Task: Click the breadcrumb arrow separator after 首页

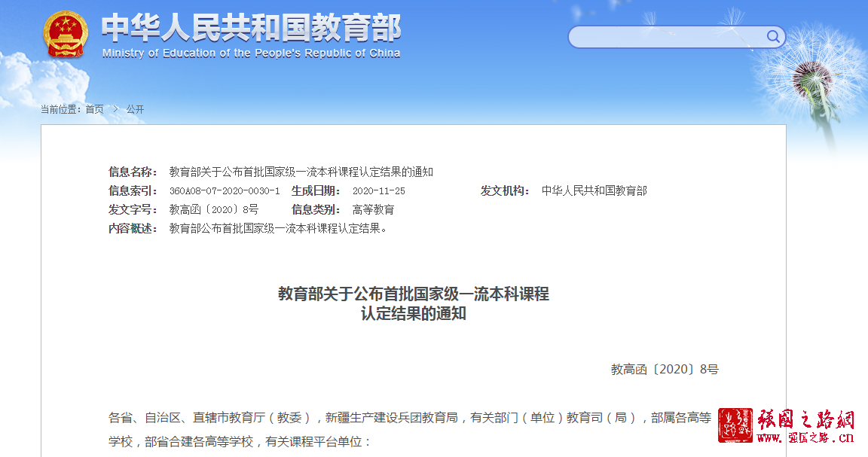Action: point(115,109)
